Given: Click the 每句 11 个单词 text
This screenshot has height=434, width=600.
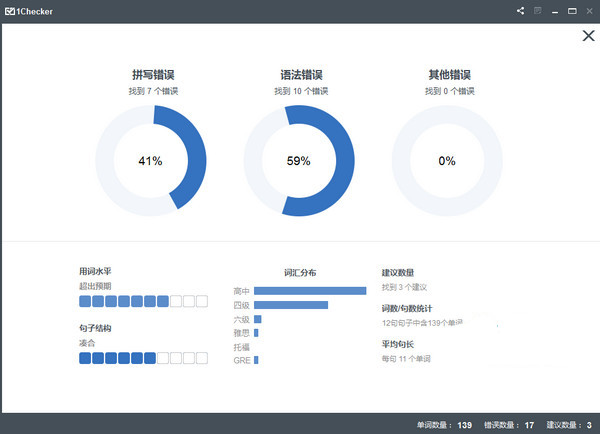Looking at the screenshot, I should click(x=406, y=359).
